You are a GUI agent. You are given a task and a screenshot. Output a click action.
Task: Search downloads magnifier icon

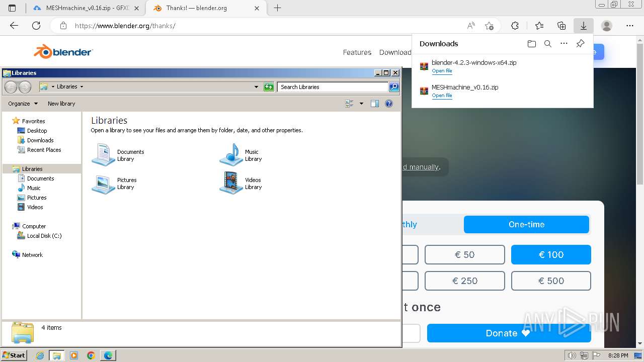[x=548, y=44]
